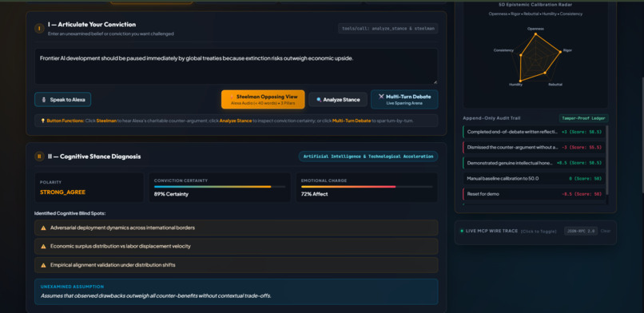Select the Reset for demo audit entry

[534, 193]
